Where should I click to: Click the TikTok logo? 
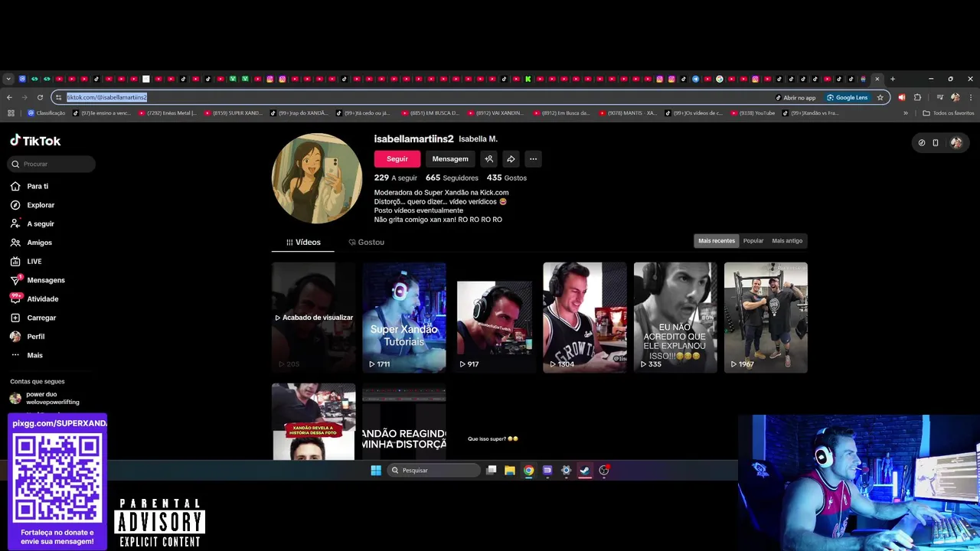[35, 141]
